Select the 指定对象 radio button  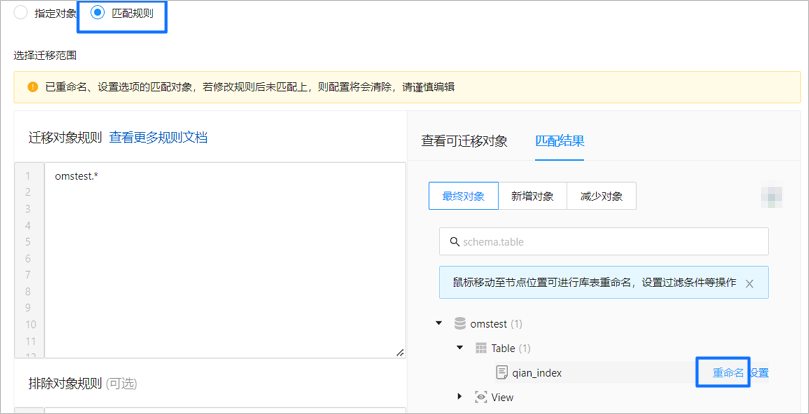21,13
